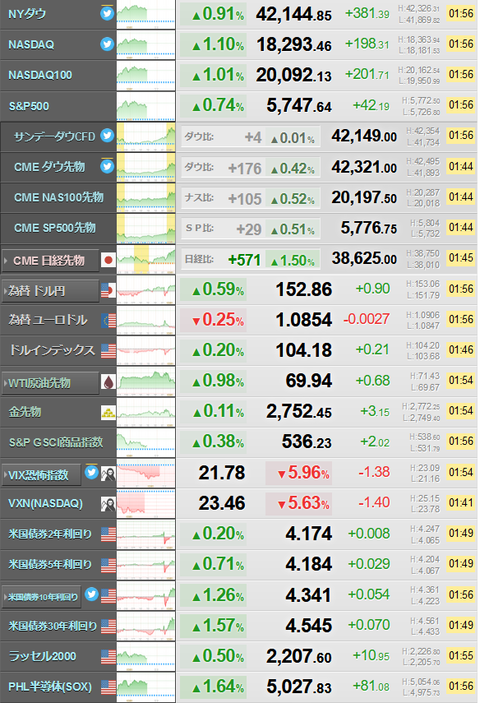480x703 pixels.
Task: Open the NASDAQ100 index label
Action: click(40, 75)
